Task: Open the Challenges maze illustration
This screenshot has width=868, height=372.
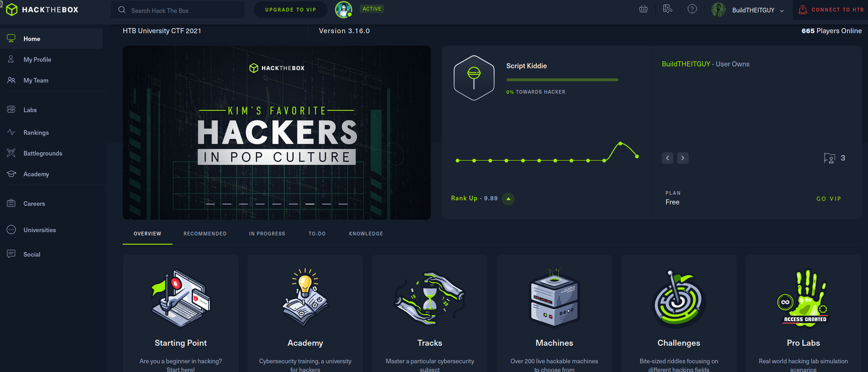Action: click(x=679, y=299)
